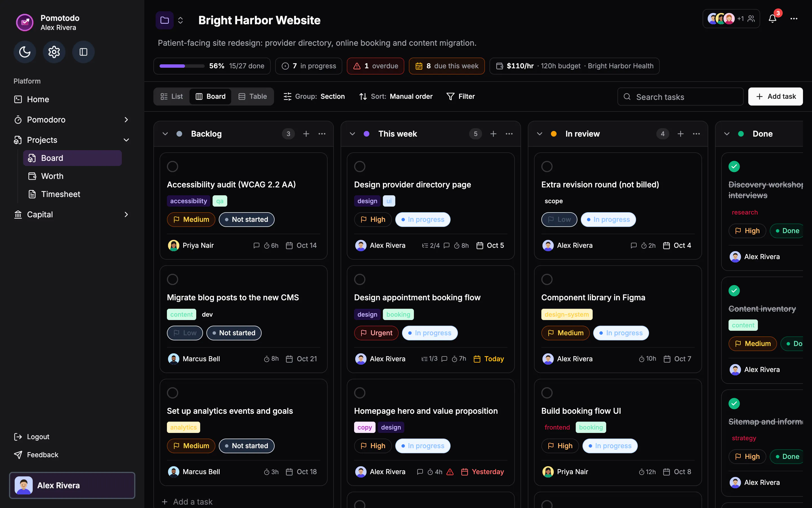
Task: Switch to Table view tab
Action: pos(252,97)
